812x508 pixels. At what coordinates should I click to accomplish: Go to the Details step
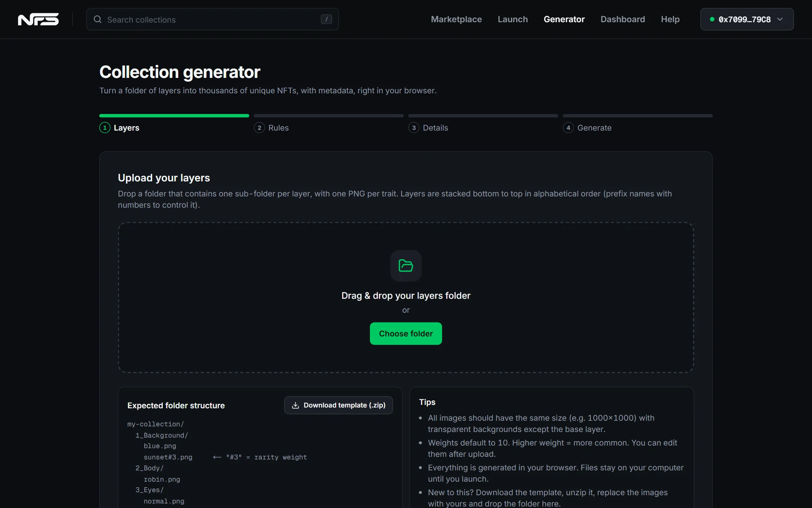click(x=435, y=128)
